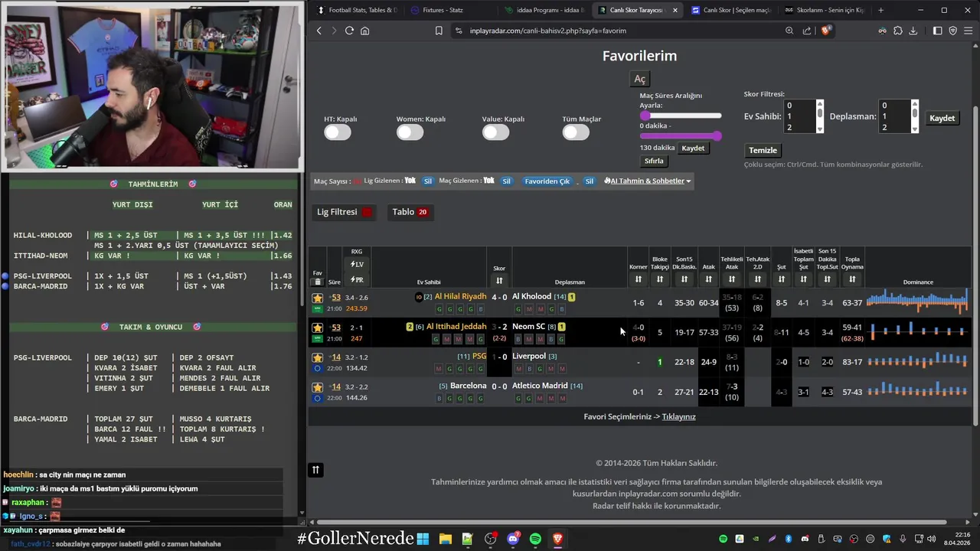
Task: Switch to Canlı Skor | Seçilen maçlar tab
Action: (730, 10)
